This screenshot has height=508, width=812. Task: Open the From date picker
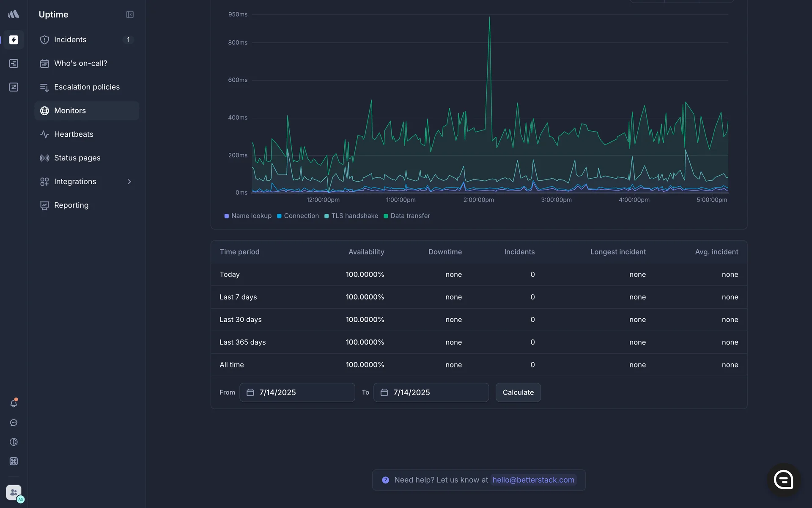(x=297, y=392)
